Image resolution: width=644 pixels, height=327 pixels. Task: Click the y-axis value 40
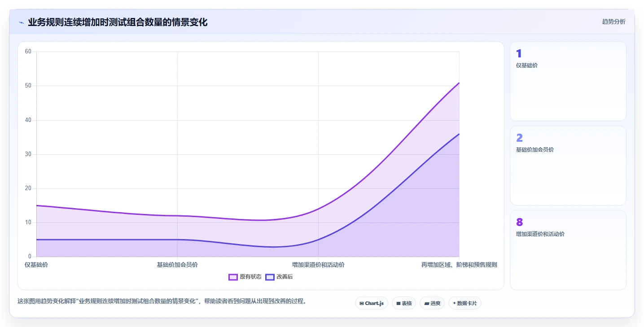point(28,120)
